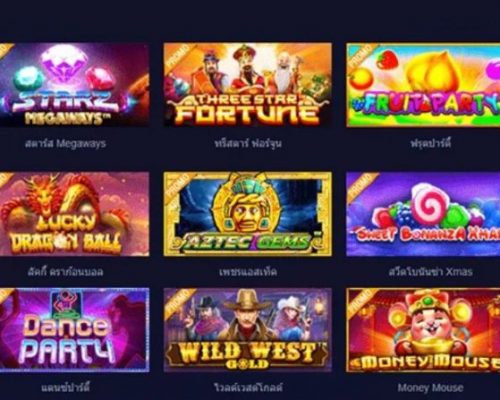Click the Xmas caption under Sweet Bonanza
The height and width of the screenshot is (400, 500).
click(x=431, y=272)
